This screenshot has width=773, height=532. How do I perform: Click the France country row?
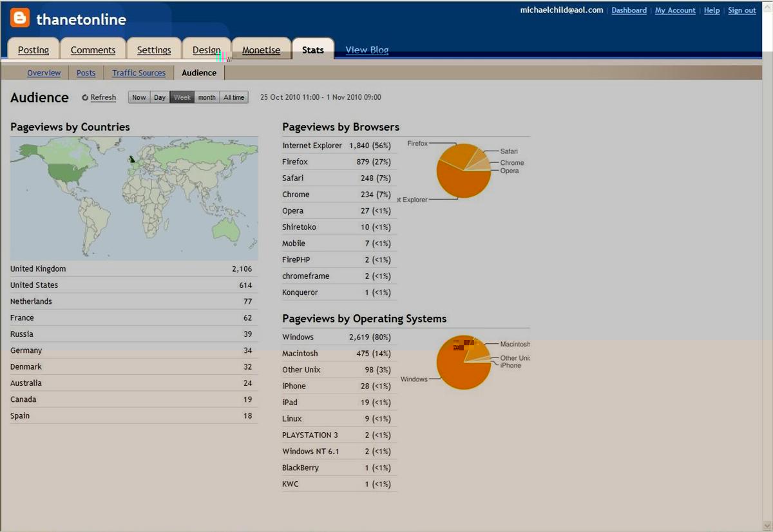click(x=134, y=318)
